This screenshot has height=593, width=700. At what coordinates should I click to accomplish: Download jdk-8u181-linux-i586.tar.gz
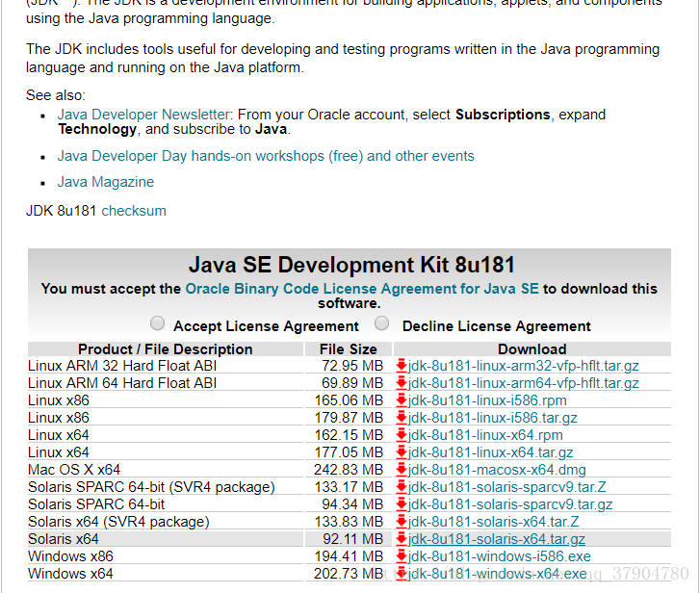point(492,418)
